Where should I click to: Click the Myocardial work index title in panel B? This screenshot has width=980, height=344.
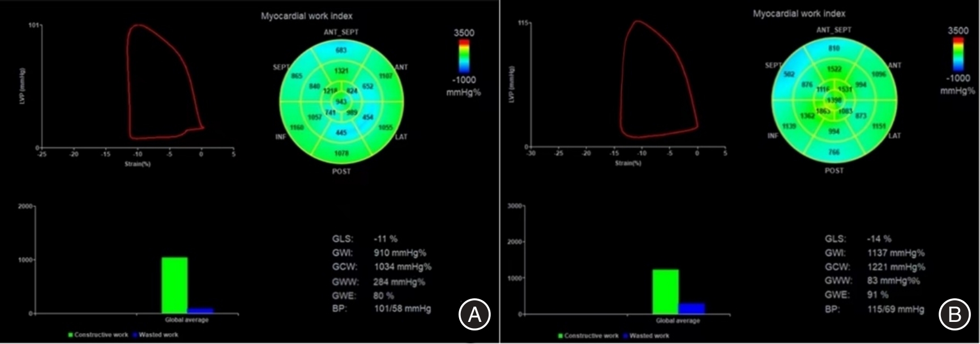tap(799, 14)
